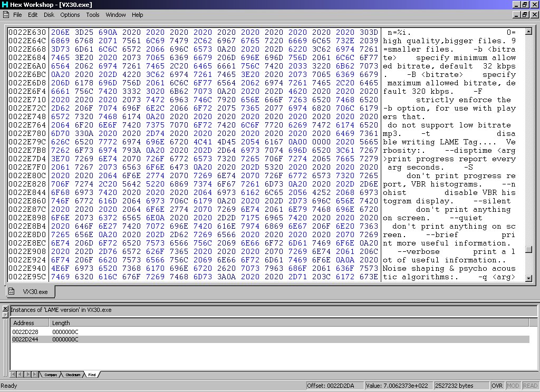Screen dimensions: 540x392
Task: Open the document system icon beside File
Action: pos(6,14)
